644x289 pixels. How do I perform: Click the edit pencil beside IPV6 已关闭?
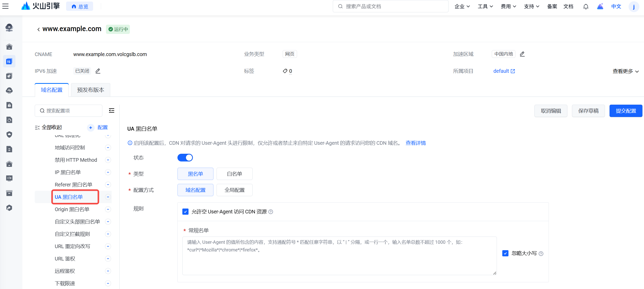click(x=98, y=71)
